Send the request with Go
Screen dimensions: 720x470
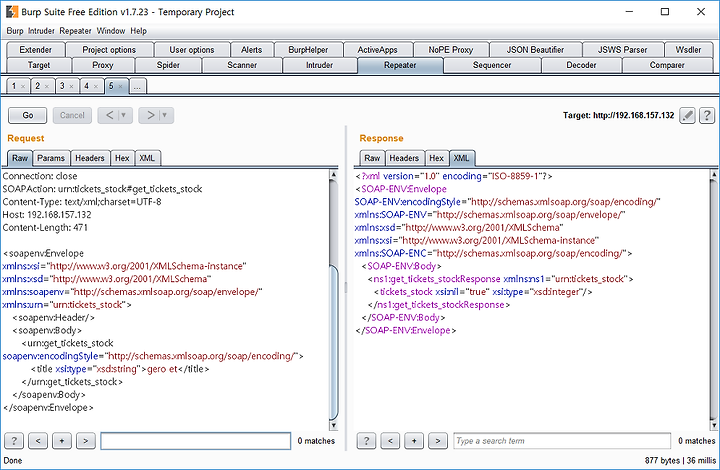(28, 115)
